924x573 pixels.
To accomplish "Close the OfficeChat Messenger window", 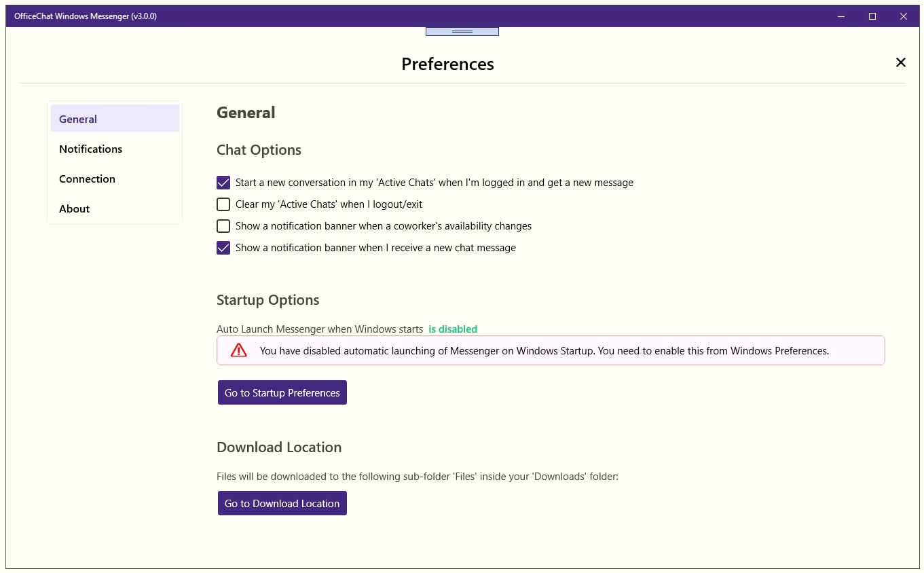I will pyautogui.click(x=903, y=16).
